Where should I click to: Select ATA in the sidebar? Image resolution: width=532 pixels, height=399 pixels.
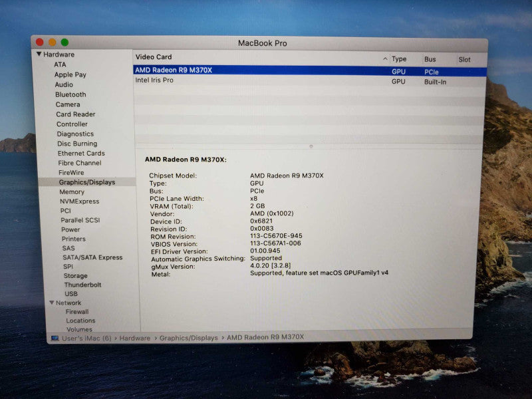(x=60, y=65)
